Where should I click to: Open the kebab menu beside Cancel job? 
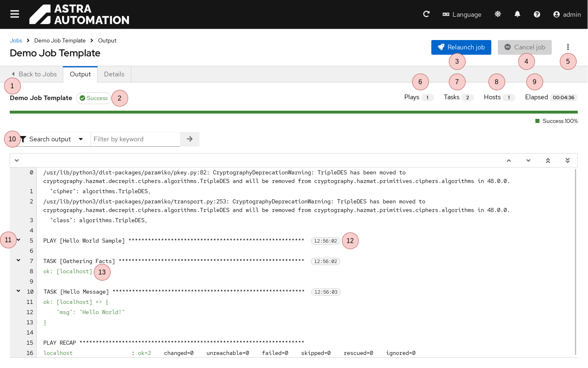[568, 47]
